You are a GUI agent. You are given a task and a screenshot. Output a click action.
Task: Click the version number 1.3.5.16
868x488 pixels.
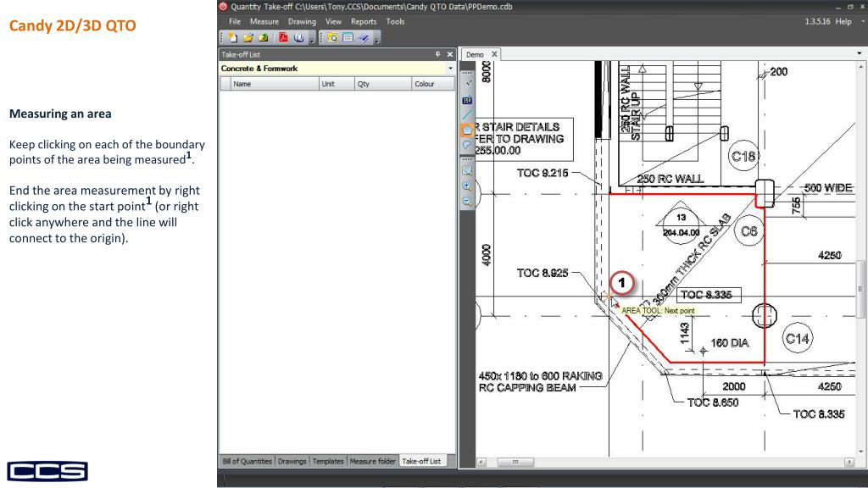[x=817, y=21]
